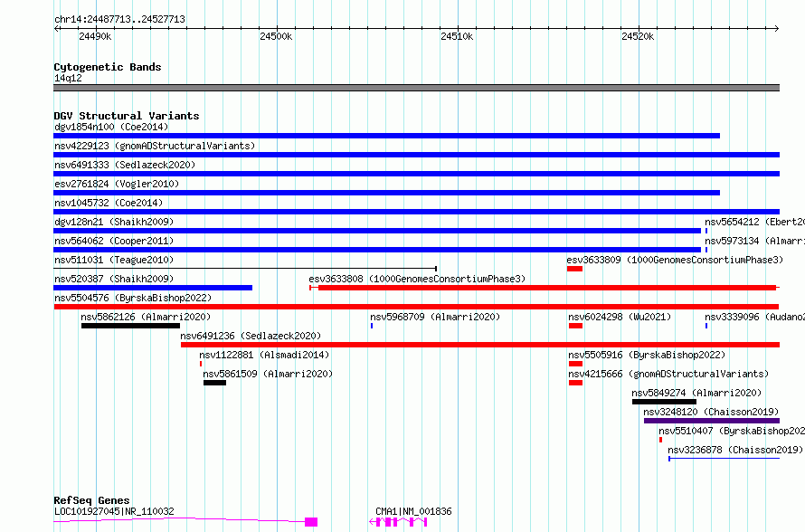
Task: Select nsv5862126 (Almarri2020) label
Action: tap(146, 317)
